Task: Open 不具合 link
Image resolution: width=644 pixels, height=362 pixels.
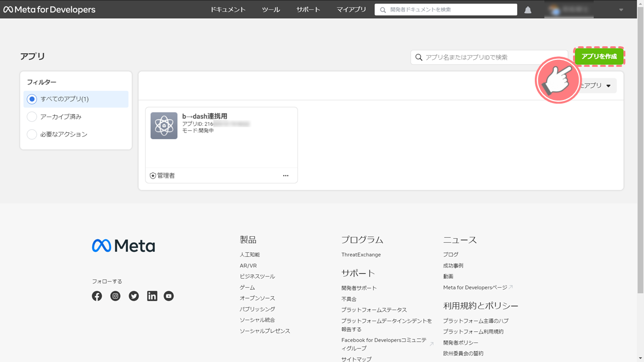Action: pos(349,299)
